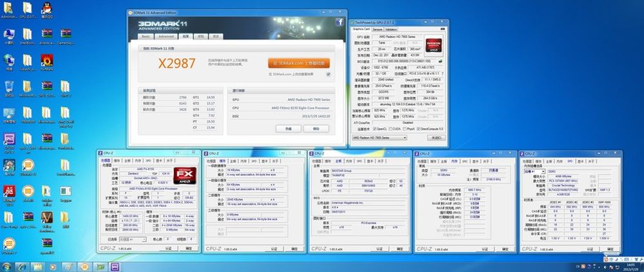Select the 结果 results tab in 3DMark 11
Screen dimensions: 644x272
(185, 36)
